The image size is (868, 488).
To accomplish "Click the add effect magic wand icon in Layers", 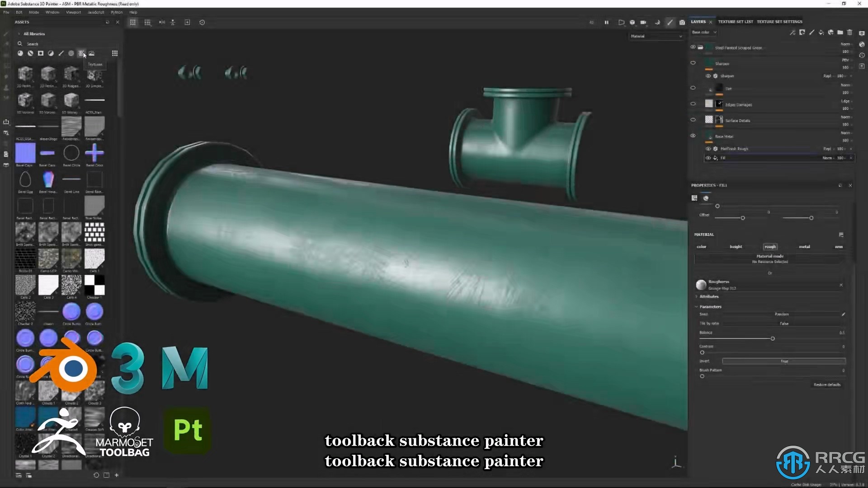I will point(792,33).
